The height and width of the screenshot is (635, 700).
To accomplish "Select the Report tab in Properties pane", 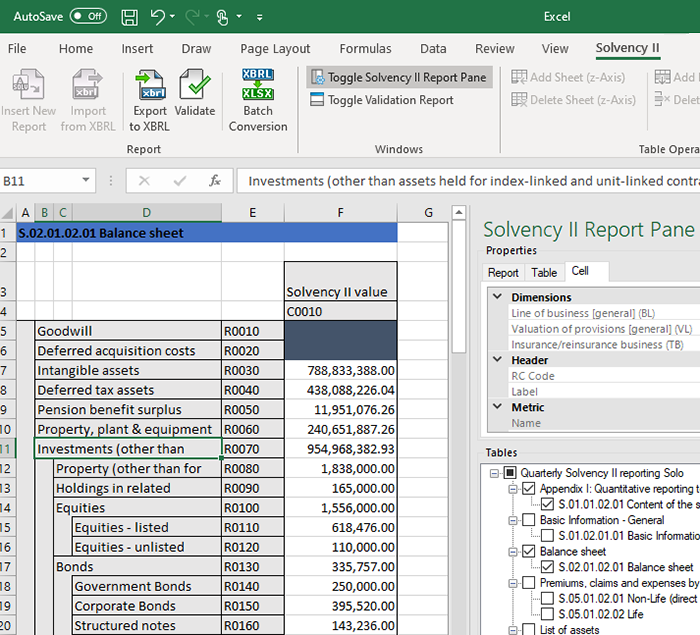I will pos(503,272).
